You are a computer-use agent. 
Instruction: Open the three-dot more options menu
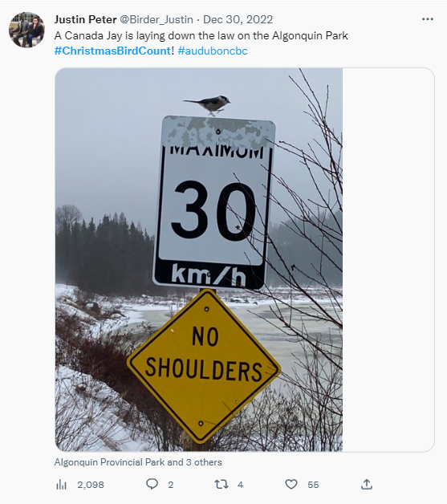point(428,19)
